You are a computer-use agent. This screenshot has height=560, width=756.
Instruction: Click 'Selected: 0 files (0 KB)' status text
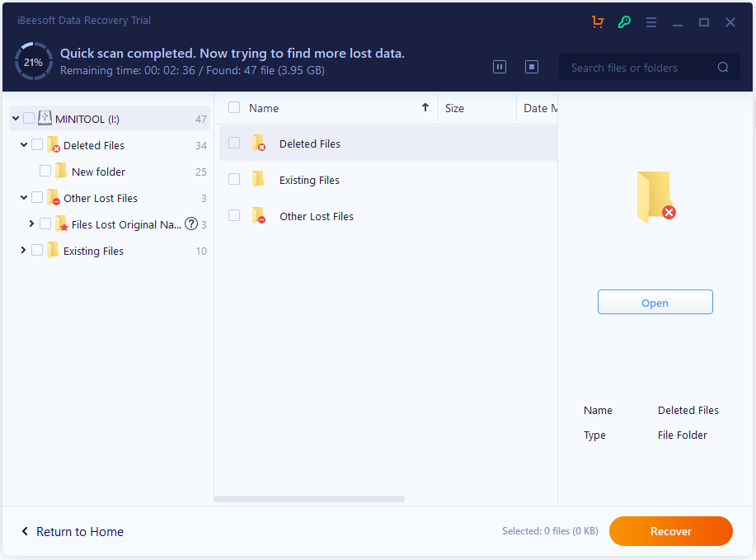(550, 531)
